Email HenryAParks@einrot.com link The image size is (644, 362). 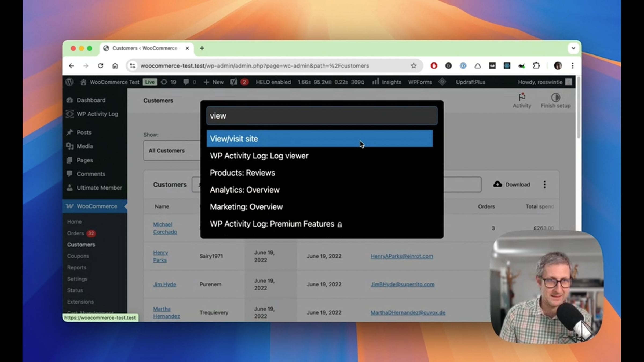coord(402,256)
